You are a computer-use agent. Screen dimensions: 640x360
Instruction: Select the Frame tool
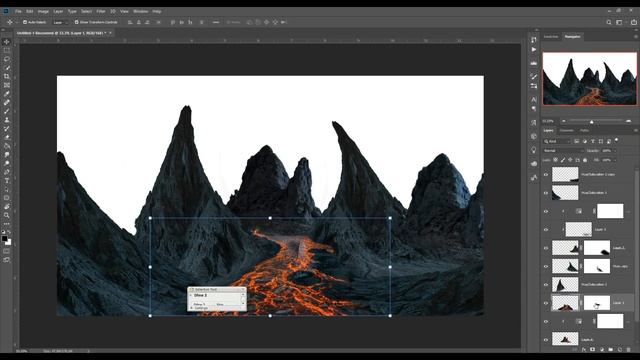[x=7, y=85]
